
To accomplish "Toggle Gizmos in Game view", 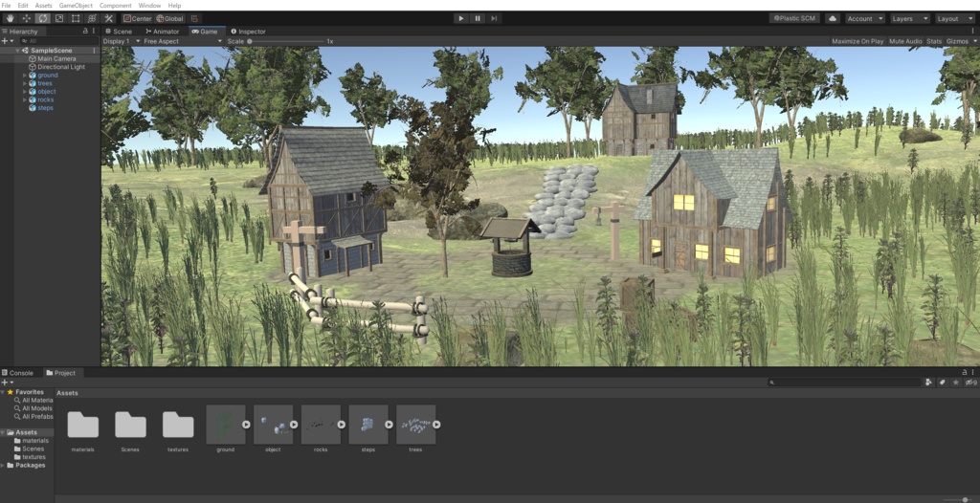I will tap(957, 41).
